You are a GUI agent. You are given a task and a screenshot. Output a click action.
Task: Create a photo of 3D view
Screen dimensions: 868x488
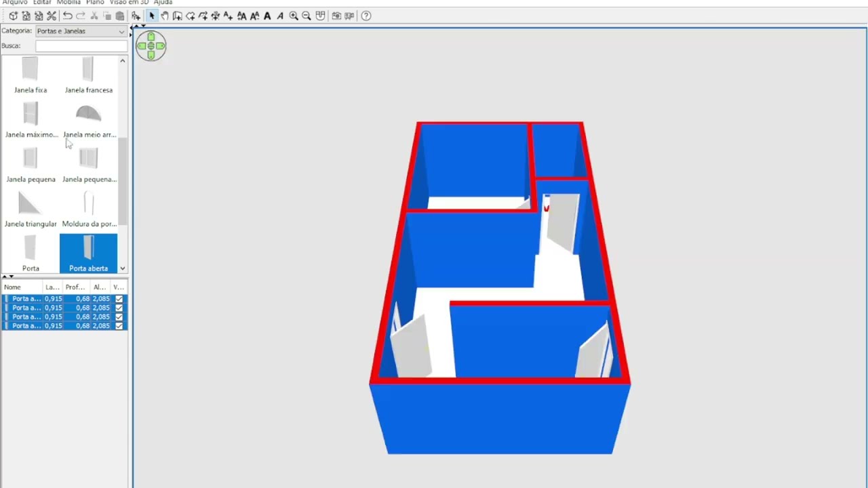pos(336,16)
